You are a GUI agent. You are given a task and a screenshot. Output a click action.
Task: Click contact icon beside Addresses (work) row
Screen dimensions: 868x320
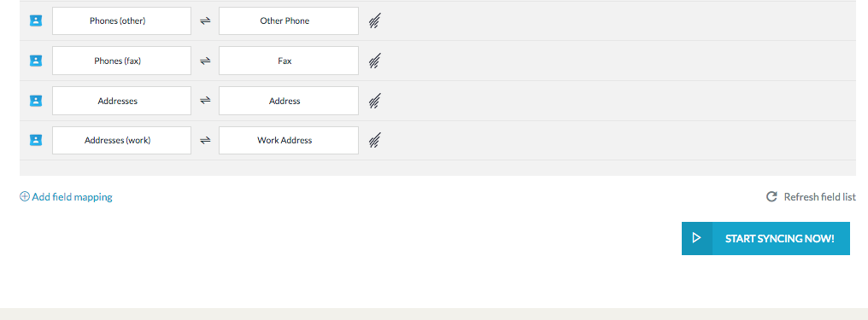[36, 141]
